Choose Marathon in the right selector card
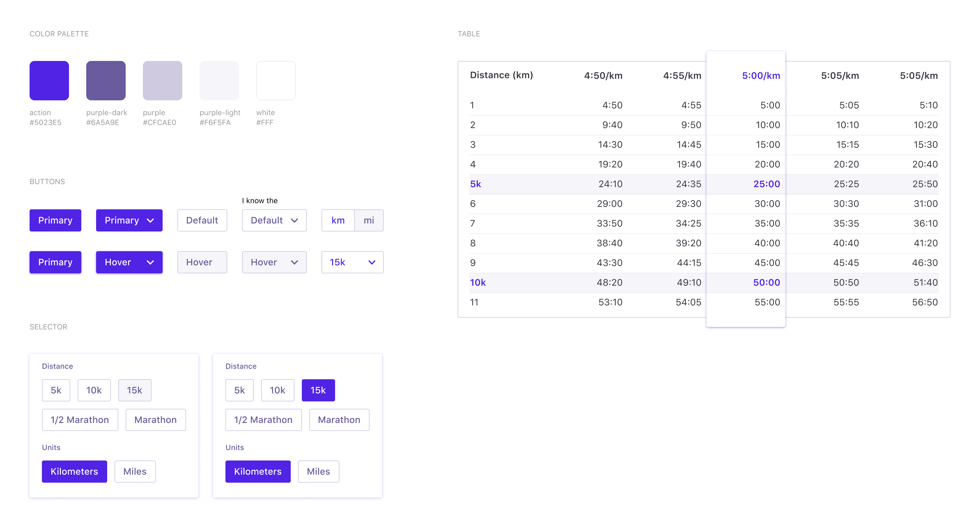980x527 pixels. coord(339,420)
